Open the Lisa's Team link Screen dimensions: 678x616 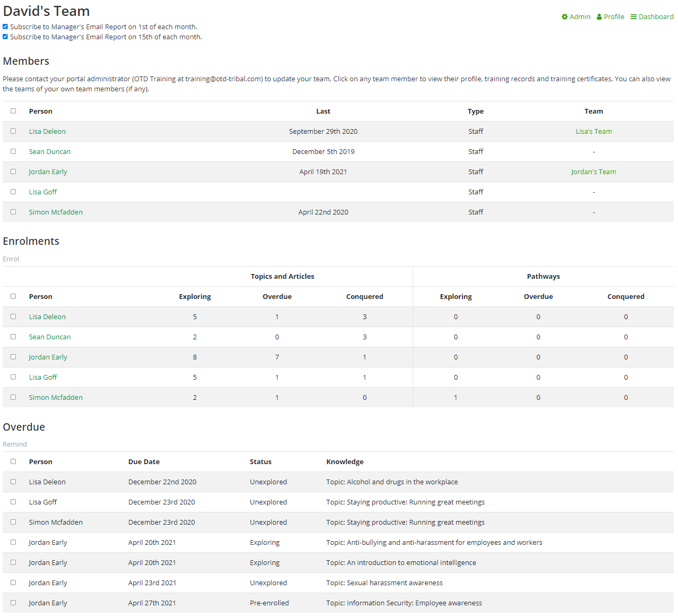[594, 132]
